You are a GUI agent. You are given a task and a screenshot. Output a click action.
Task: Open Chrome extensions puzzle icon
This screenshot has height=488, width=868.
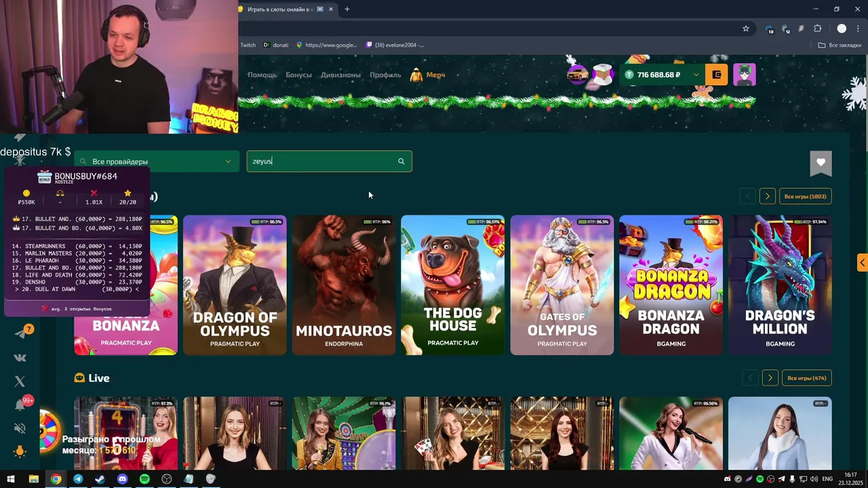[x=817, y=28]
